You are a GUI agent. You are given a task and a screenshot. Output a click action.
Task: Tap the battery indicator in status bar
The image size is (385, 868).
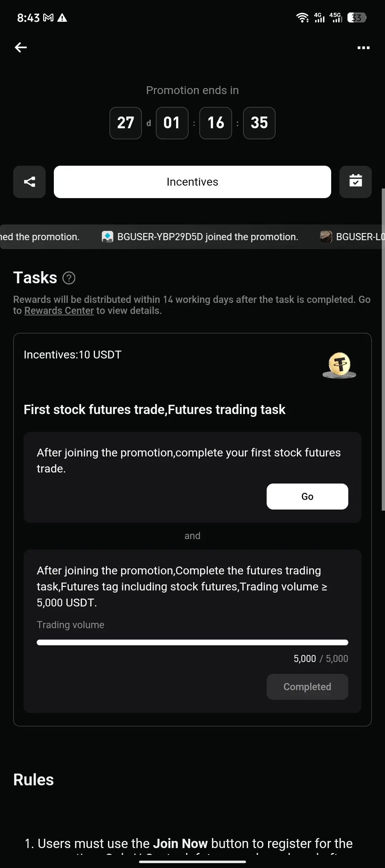pos(356,18)
